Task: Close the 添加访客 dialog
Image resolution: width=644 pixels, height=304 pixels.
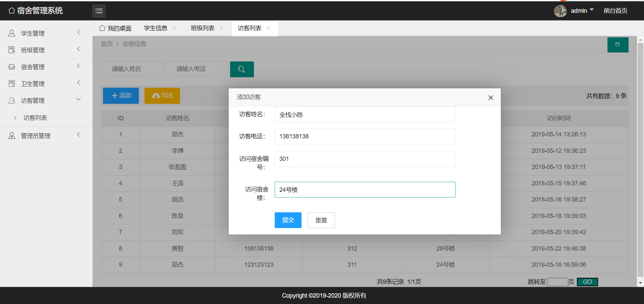Action: coord(491,98)
